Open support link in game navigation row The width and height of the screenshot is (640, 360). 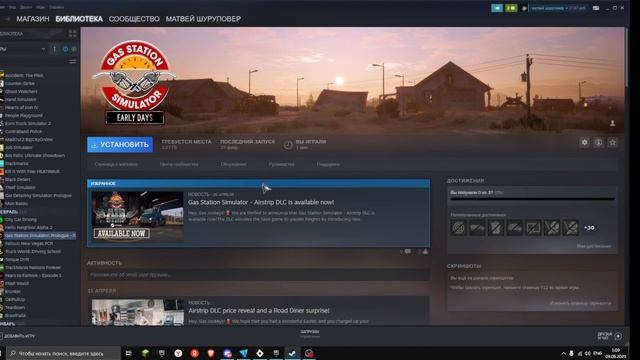point(328,164)
